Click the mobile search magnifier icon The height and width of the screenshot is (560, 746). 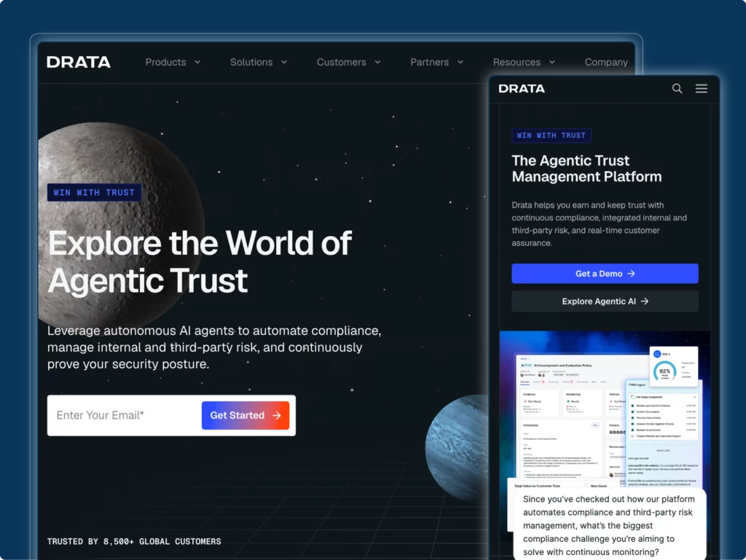click(677, 88)
